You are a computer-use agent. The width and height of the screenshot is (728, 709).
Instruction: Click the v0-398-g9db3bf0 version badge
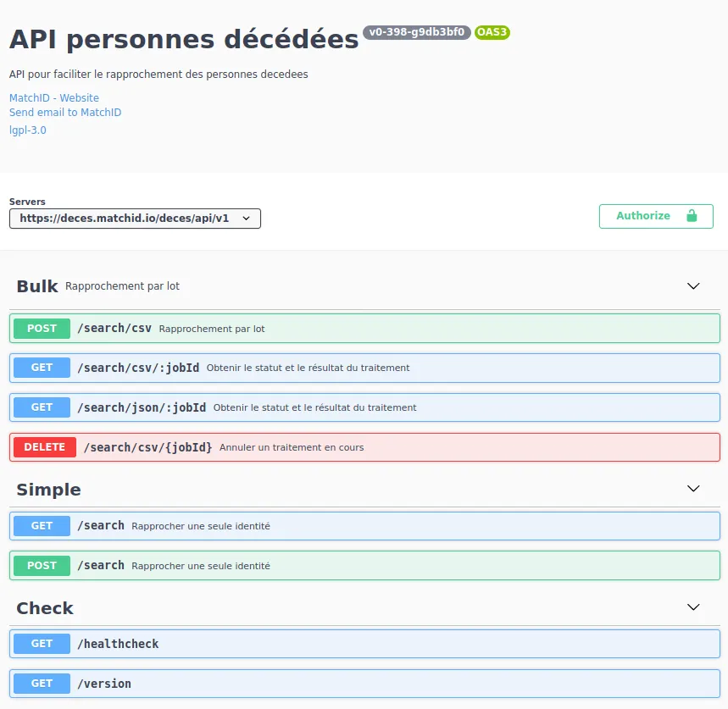[416, 32]
